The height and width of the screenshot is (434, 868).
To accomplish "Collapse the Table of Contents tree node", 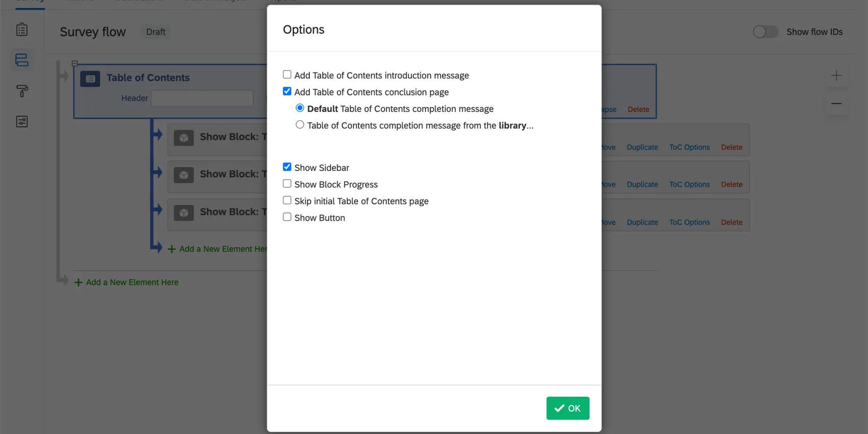I will coord(75,63).
